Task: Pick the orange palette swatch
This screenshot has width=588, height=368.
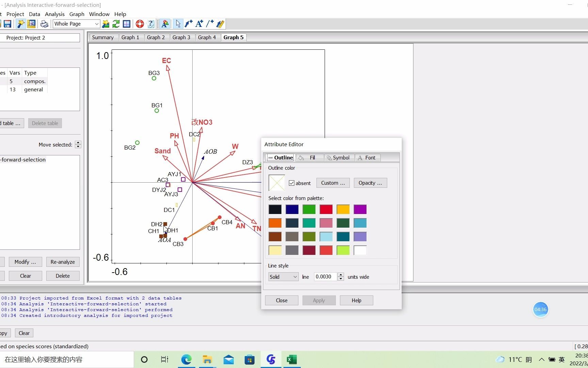Action: [x=275, y=223]
